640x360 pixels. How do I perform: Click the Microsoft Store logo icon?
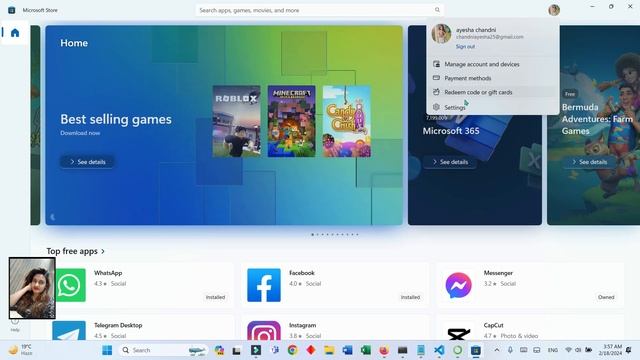tap(11, 10)
